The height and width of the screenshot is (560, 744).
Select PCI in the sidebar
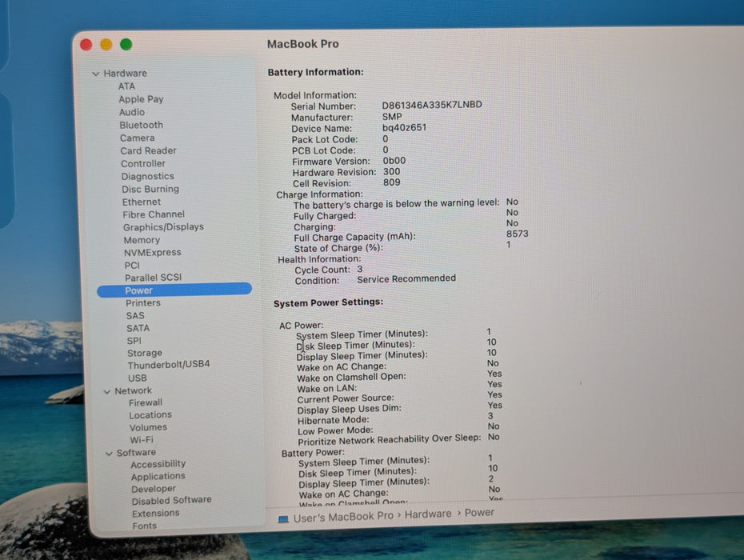132,266
